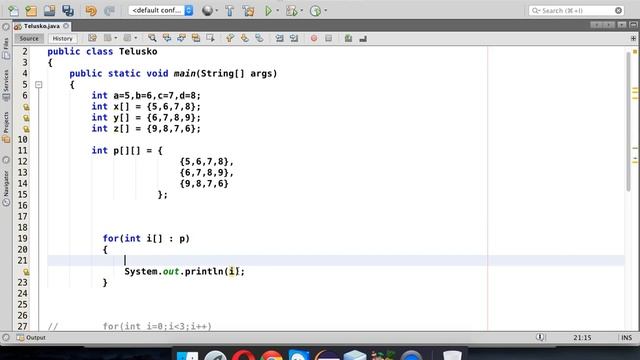640x360 pixels.
Task: Click the New File toolbar icon
Action: click(x=13, y=11)
